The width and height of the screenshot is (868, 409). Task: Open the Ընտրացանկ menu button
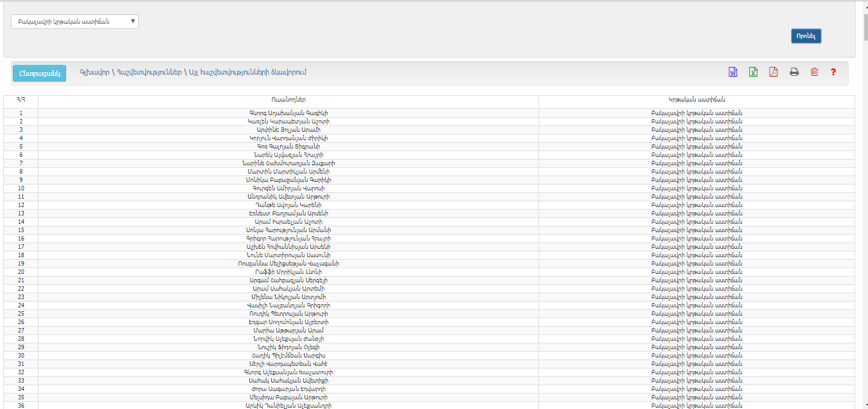(x=39, y=73)
